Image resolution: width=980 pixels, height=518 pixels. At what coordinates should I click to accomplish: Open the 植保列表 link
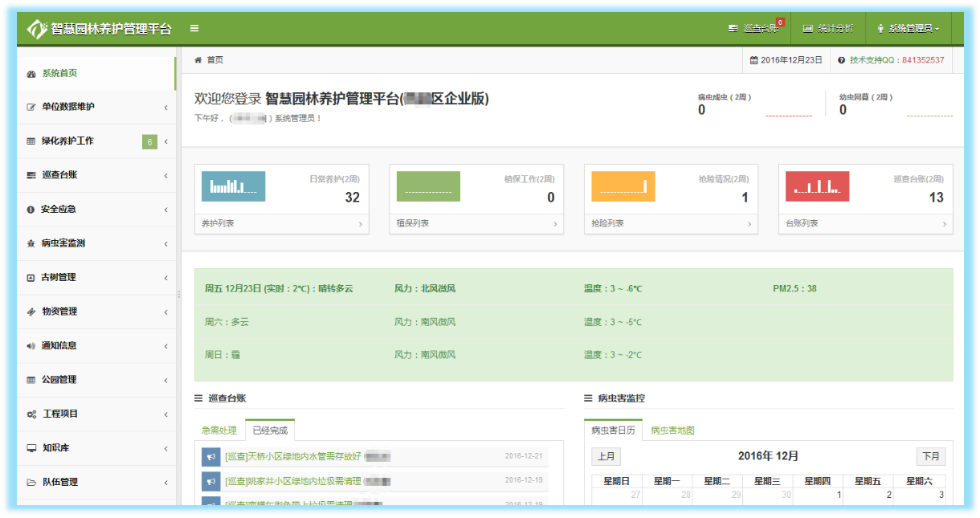coord(476,224)
